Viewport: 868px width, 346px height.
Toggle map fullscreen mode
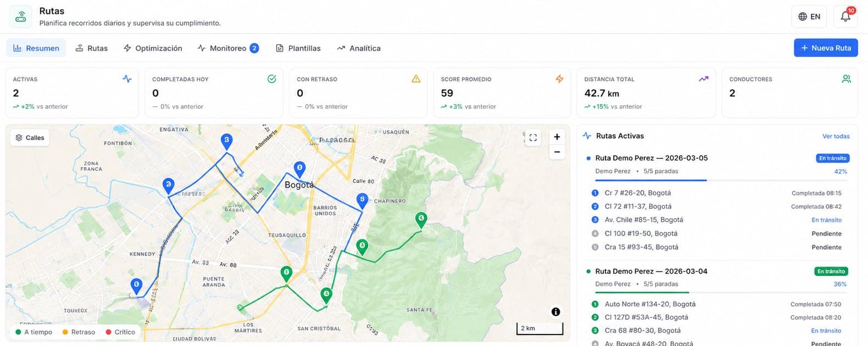click(x=533, y=137)
